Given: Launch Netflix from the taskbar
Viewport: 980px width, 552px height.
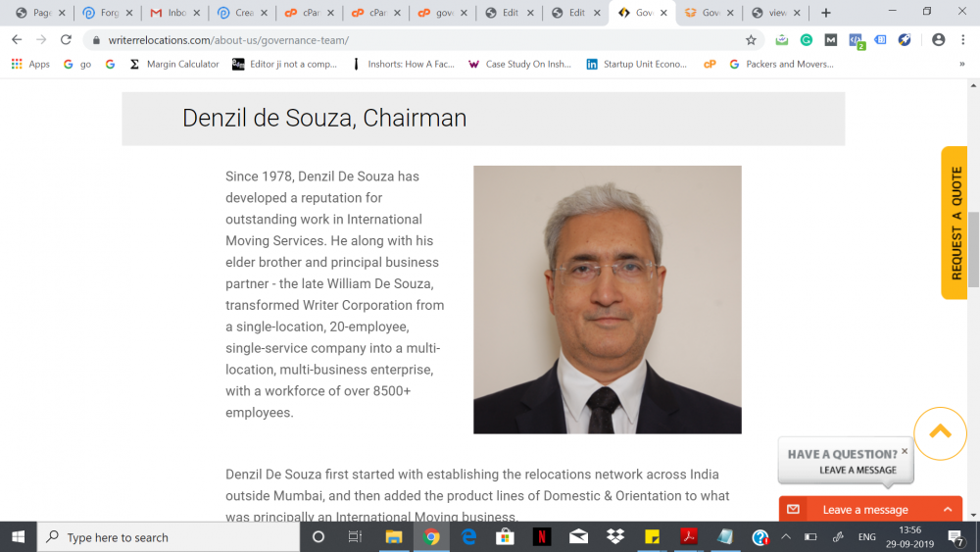Looking at the screenshot, I should pyautogui.click(x=542, y=537).
